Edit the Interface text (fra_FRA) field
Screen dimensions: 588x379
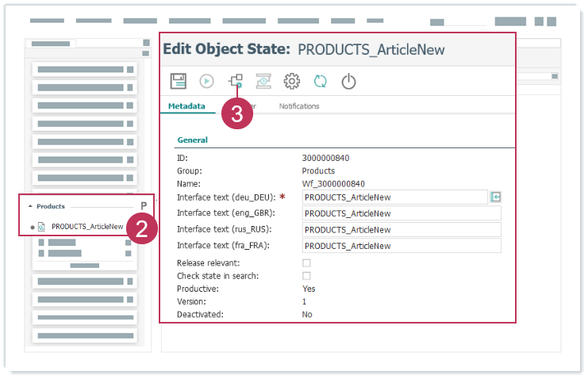pos(401,246)
